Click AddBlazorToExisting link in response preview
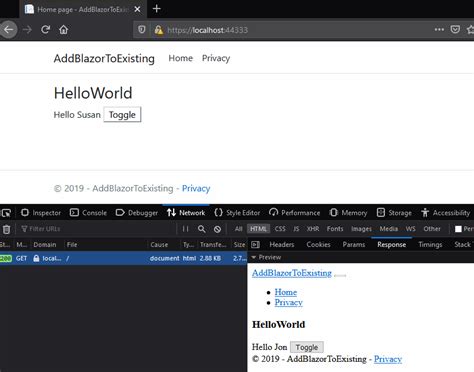Viewport: 474px width, 372px height. pyautogui.click(x=292, y=273)
